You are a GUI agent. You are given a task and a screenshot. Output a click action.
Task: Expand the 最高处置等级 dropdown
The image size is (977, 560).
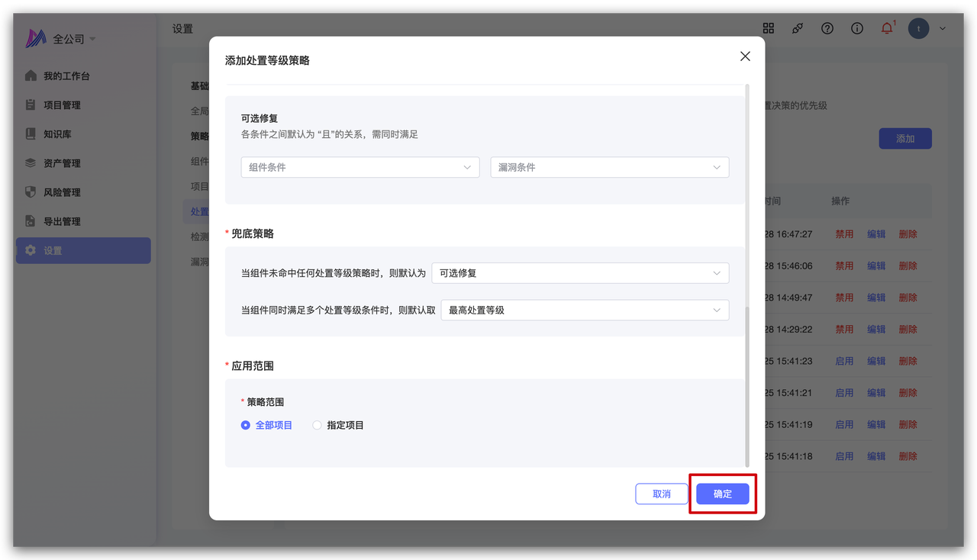coord(584,311)
